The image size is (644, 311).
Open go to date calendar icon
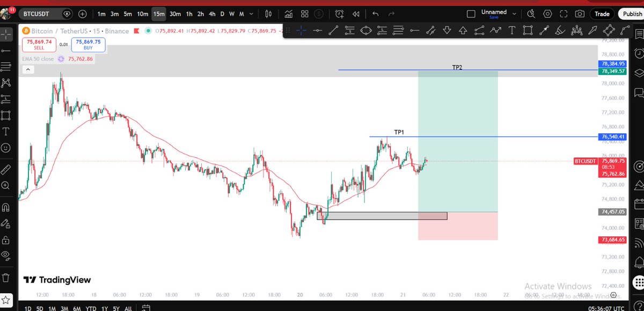[145, 308]
